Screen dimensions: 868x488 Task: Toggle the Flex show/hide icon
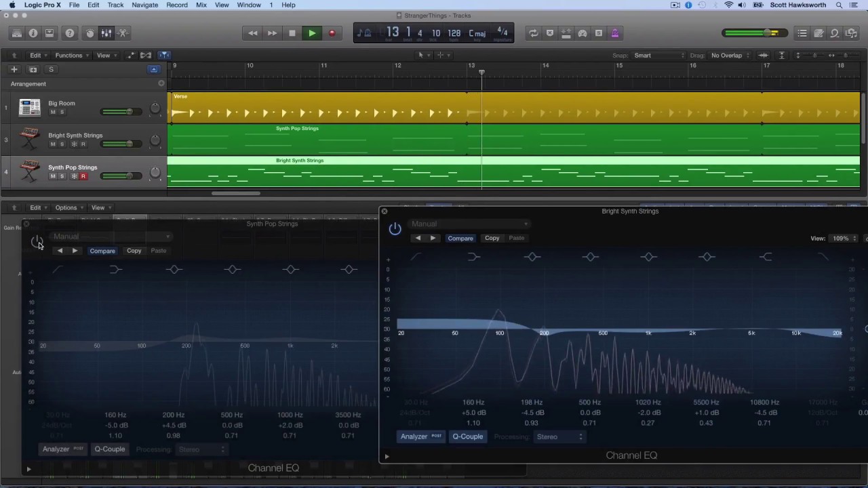pos(145,55)
